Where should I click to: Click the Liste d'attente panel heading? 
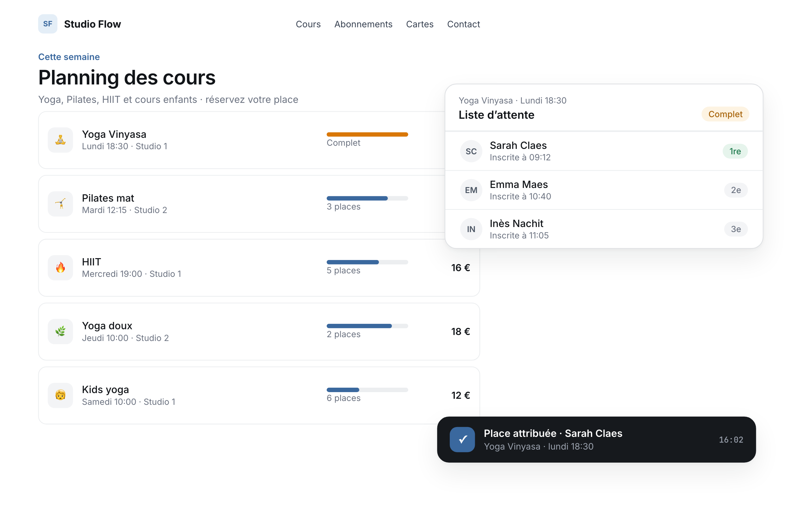pyautogui.click(x=496, y=115)
